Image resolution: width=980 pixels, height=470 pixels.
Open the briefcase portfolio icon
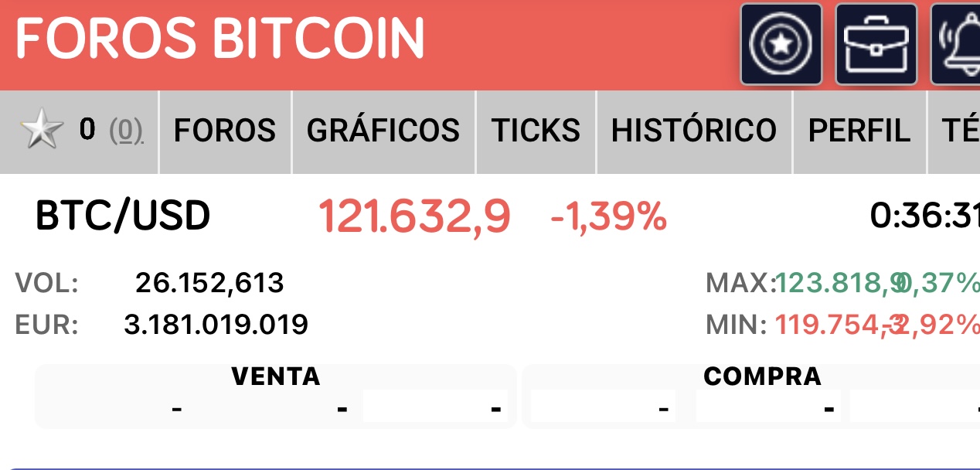[x=876, y=44]
